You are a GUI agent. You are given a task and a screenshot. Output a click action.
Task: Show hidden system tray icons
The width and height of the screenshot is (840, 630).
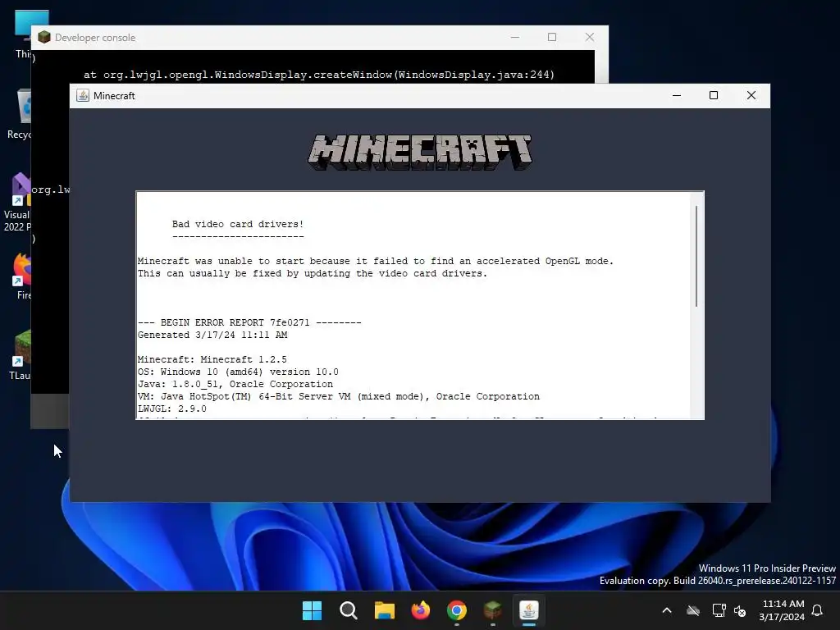pos(667,610)
